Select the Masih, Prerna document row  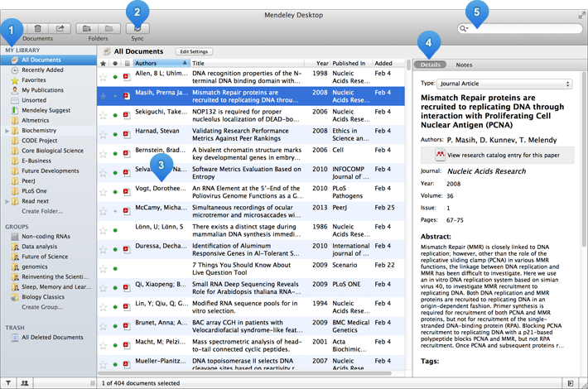click(x=251, y=96)
